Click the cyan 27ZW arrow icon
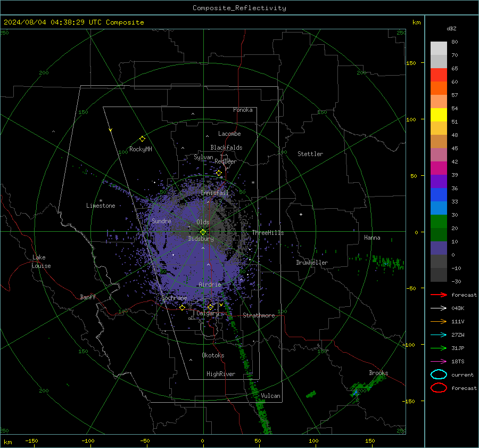This screenshot has width=479, height=448. point(439,335)
